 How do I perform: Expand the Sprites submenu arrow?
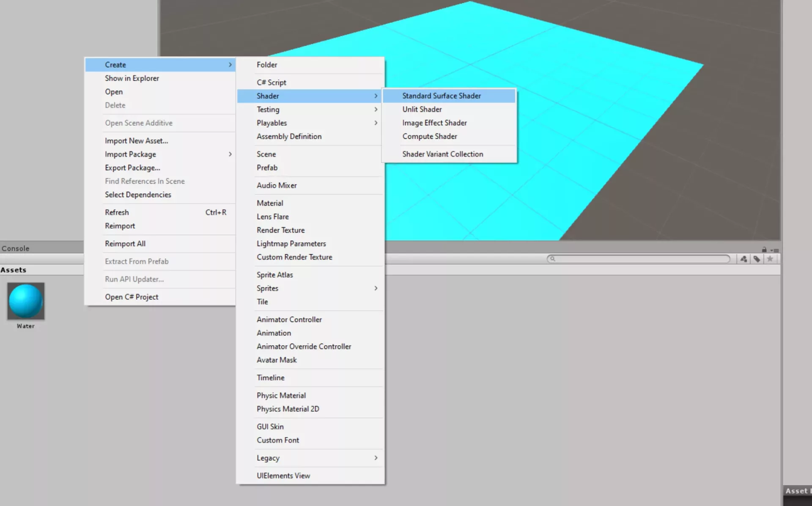[376, 288]
